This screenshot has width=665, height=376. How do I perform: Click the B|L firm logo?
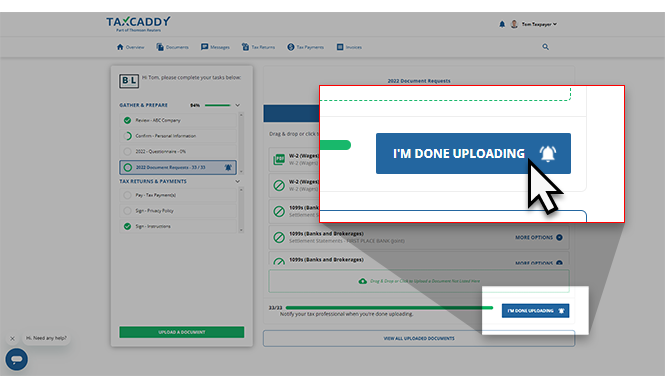coord(129,81)
